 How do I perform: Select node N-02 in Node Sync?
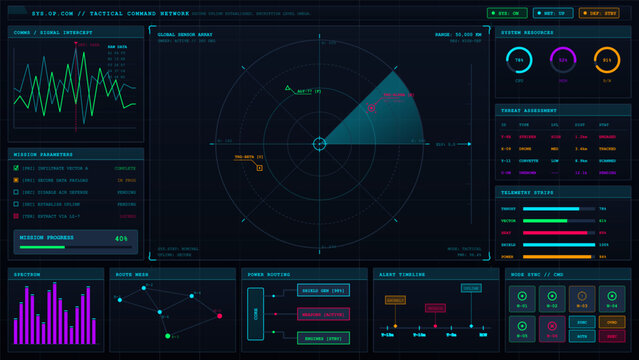tap(552, 299)
